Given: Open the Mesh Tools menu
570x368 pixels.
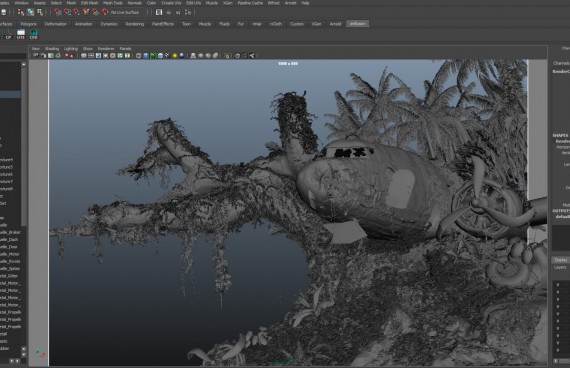Looking at the screenshot, I should [113, 3].
